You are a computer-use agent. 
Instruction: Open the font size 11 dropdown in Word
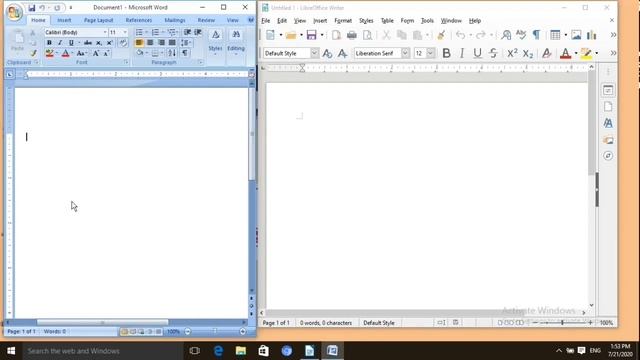click(125, 32)
